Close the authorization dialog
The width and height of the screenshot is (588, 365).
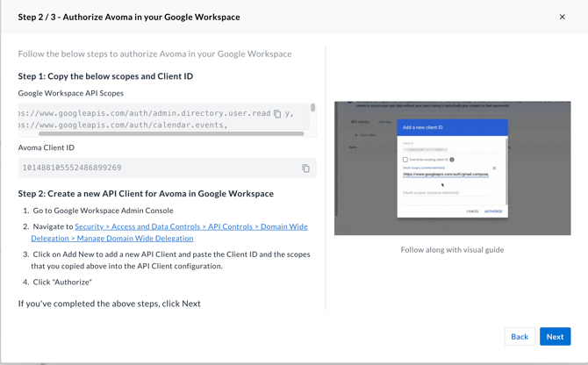point(563,17)
